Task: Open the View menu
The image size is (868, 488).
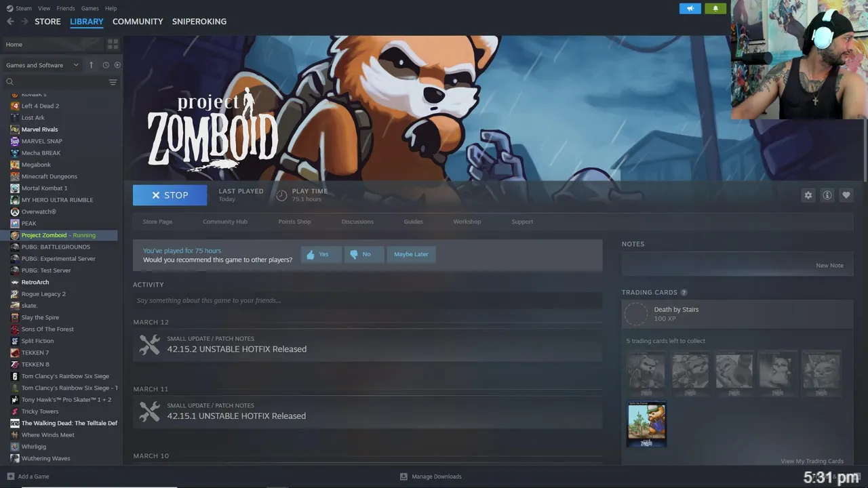Action: pos(44,8)
